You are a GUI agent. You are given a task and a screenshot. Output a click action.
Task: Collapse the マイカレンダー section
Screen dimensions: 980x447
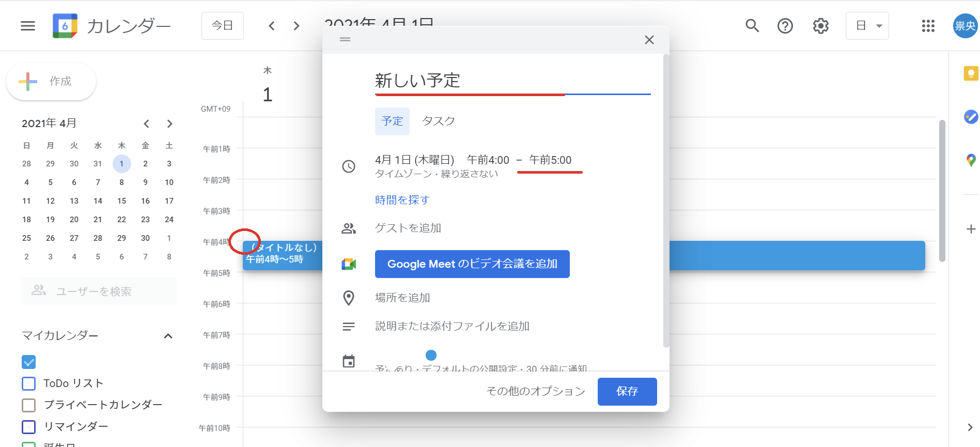pyautogui.click(x=168, y=336)
